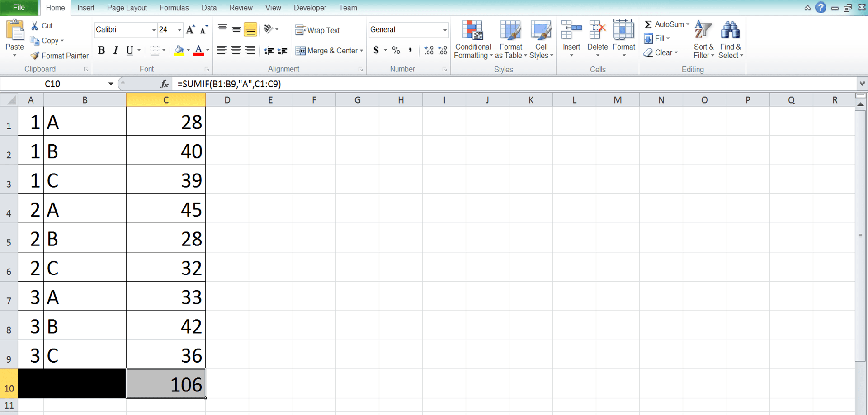Screen dimensions: 868x415
Task: Apply Percent Style format
Action: click(396, 50)
